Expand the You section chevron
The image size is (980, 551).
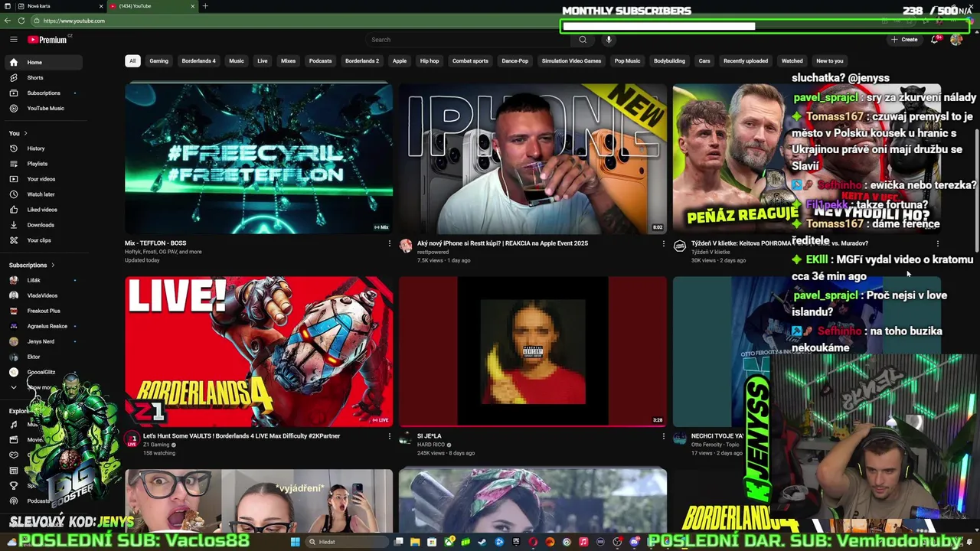pyautogui.click(x=25, y=133)
